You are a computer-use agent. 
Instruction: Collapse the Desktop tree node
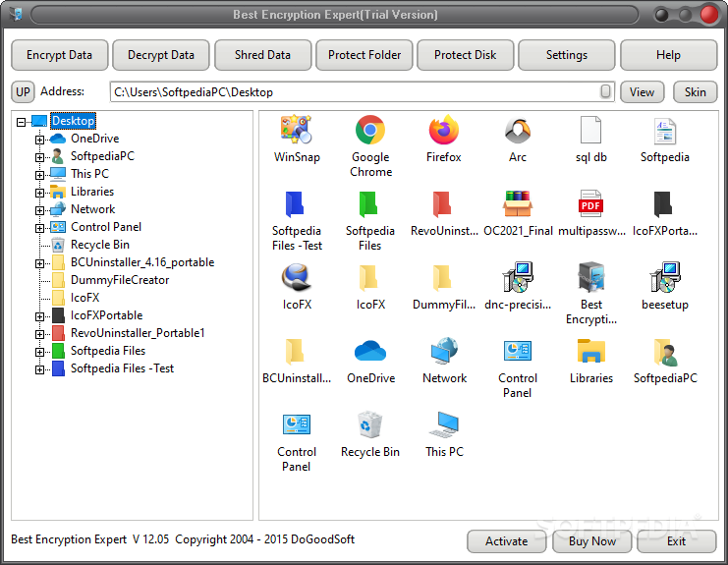[x=21, y=122]
